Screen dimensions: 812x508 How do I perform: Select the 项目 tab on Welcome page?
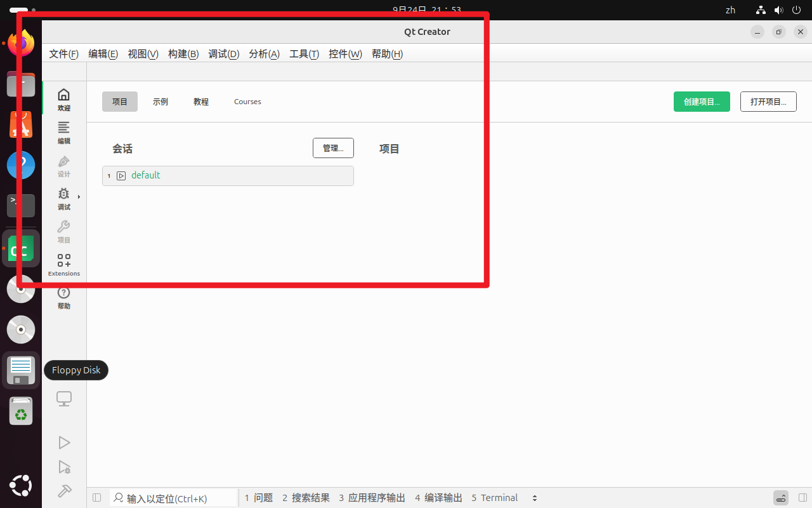(120, 102)
